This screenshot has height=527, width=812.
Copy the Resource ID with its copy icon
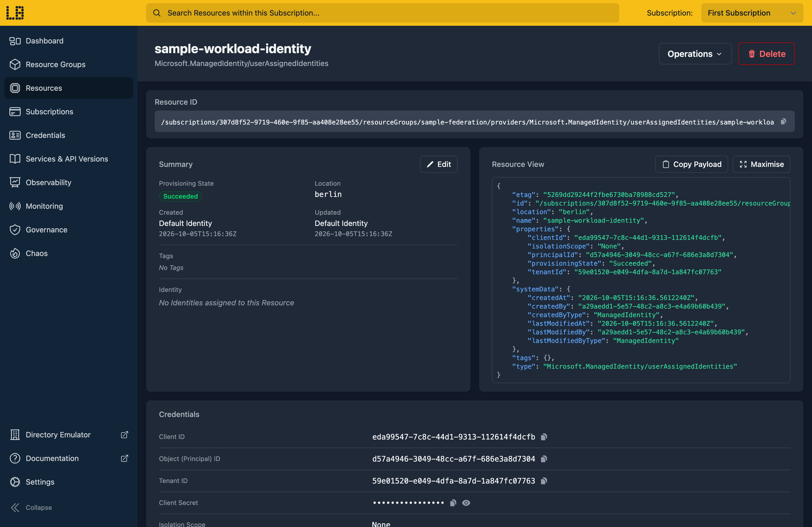(x=784, y=121)
